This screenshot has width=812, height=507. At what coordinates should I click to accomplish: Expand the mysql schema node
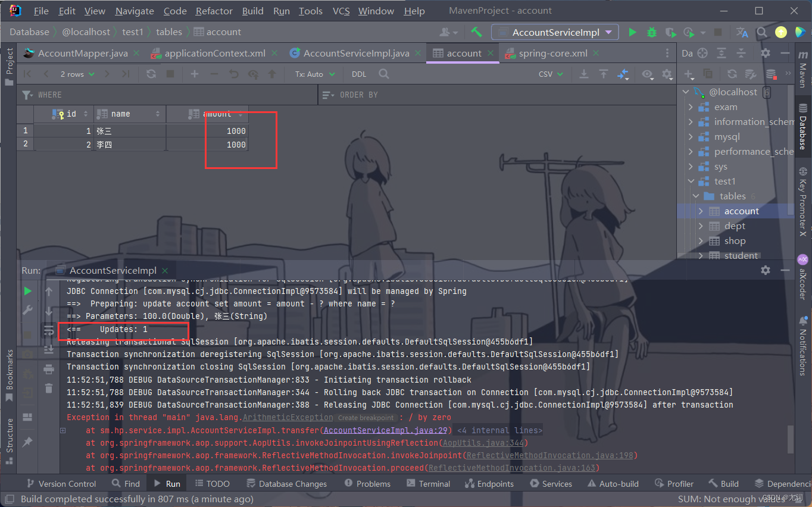click(691, 137)
